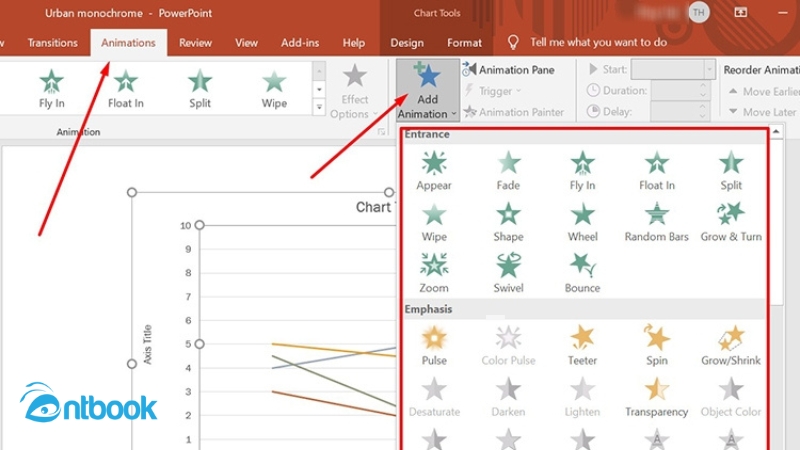Expand the ribbon animation gallery
Screen dimensions: 800x450
click(319, 107)
